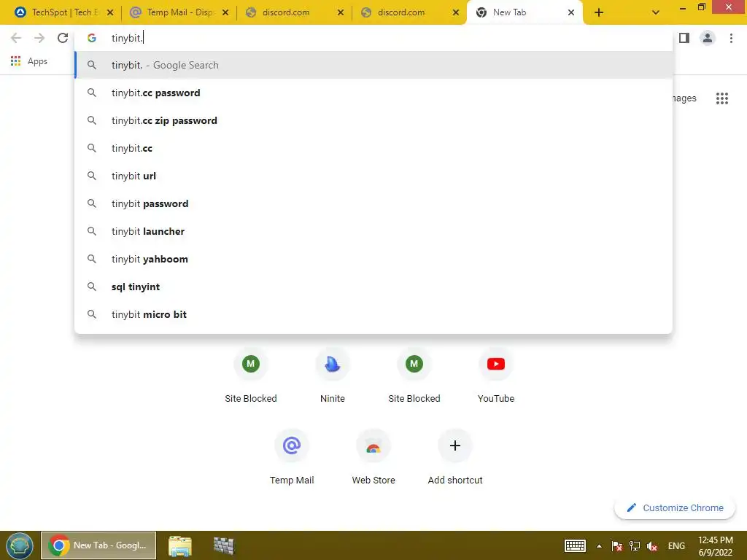Click the browser back arrow
Viewport: 747px width, 560px height.
point(16,38)
